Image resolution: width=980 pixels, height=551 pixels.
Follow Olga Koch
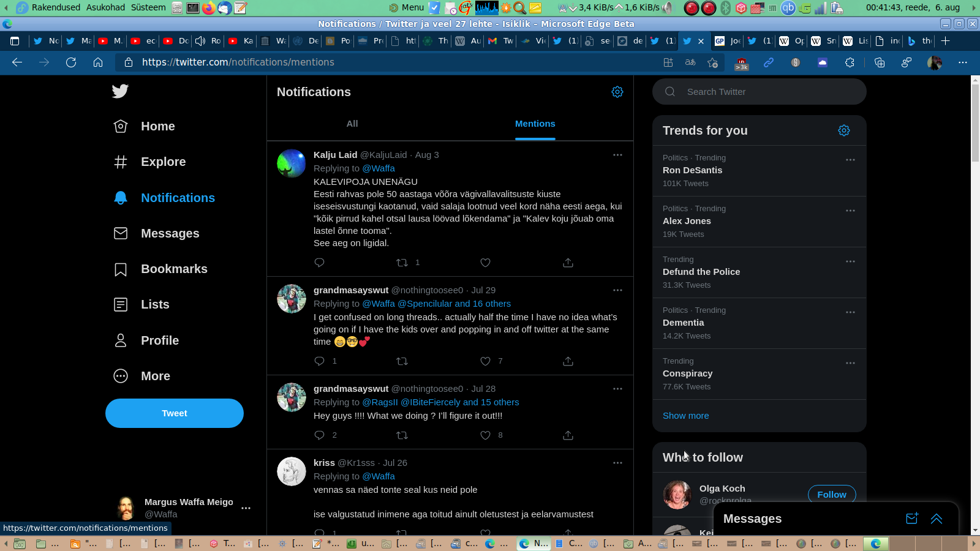pos(832,494)
